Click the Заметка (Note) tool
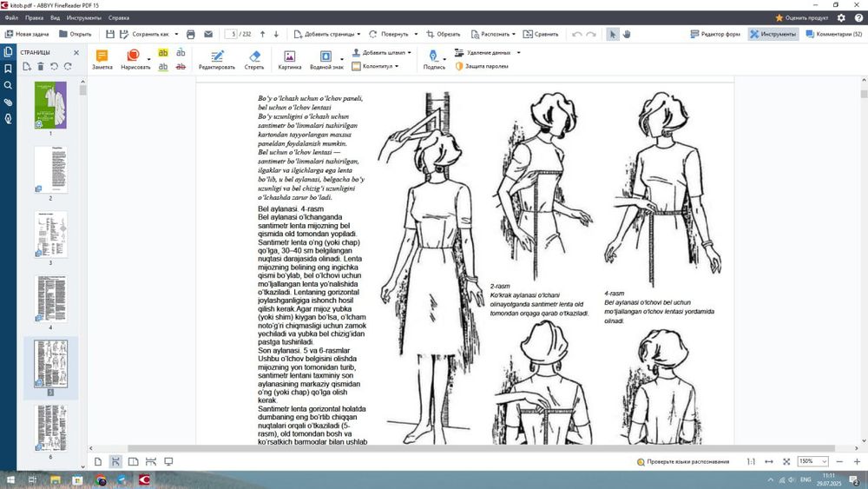Screen dimensions: 868x489 pos(102,59)
